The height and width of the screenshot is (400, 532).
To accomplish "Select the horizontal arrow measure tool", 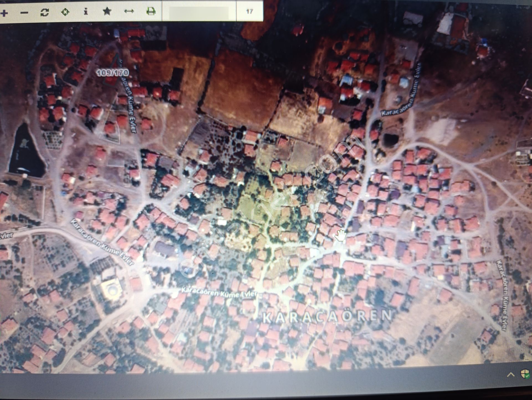I will pos(129,11).
